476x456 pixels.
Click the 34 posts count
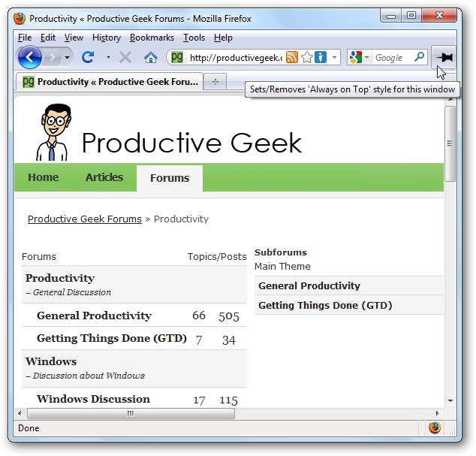click(x=229, y=340)
